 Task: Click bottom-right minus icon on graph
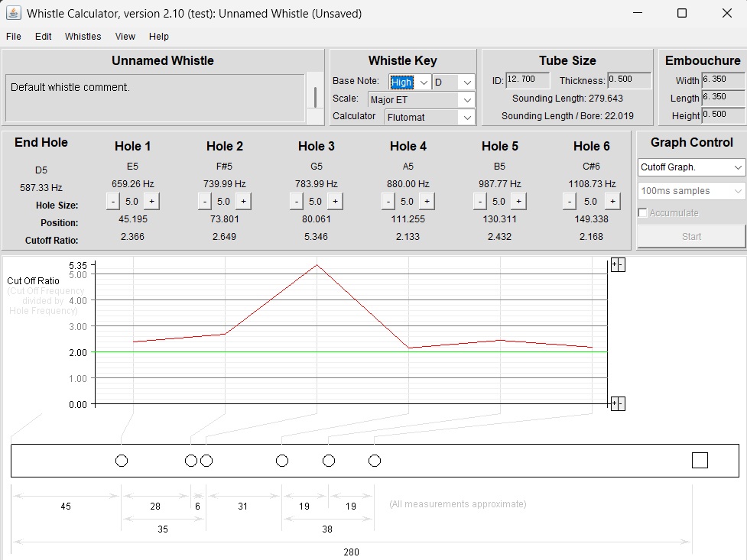coord(621,403)
